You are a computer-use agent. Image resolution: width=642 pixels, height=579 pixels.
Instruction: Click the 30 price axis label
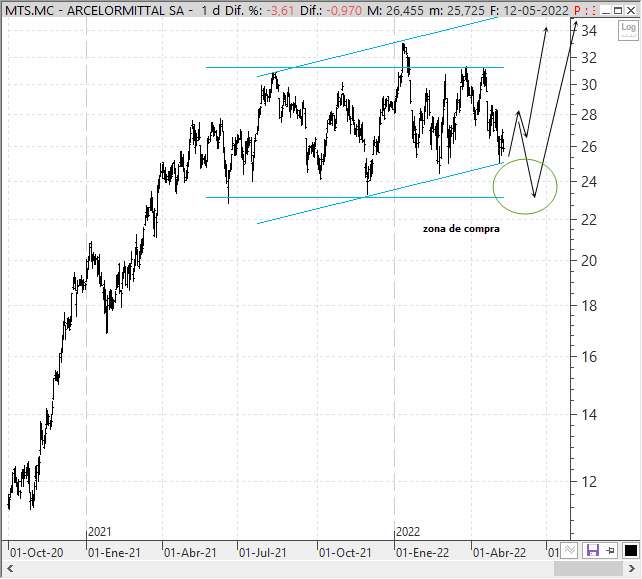point(589,85)
